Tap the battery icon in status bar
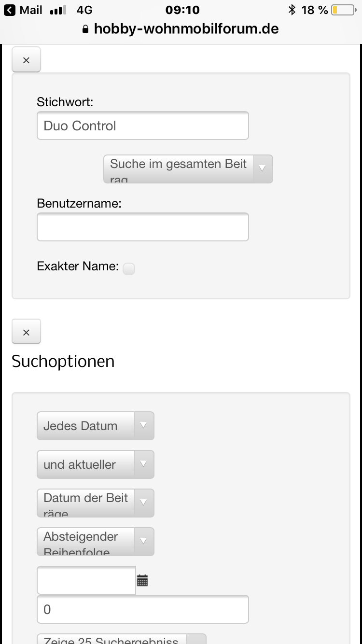362x644 pixels. (342, 10)
